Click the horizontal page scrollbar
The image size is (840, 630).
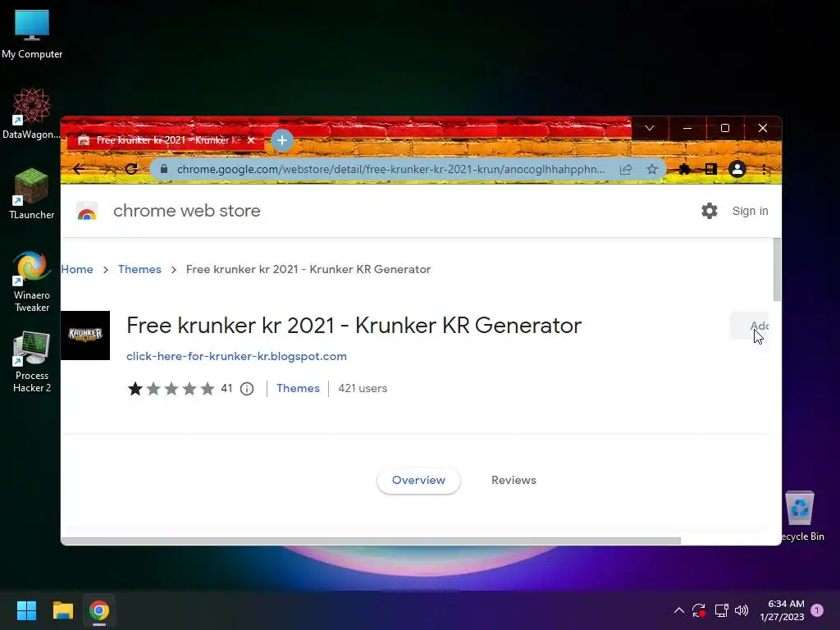pyautogui.click(x=371, y=541)
